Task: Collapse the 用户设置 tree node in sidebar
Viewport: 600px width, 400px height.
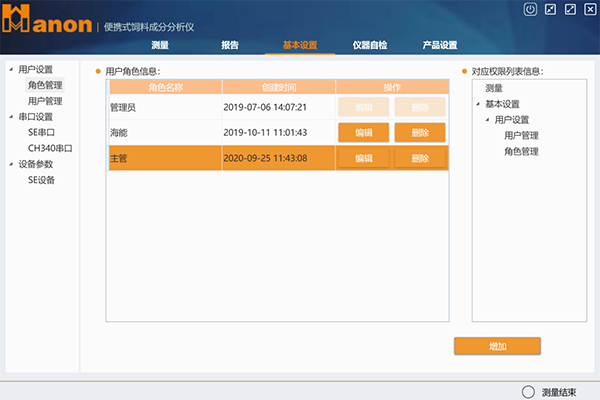Action: point(11,70)
